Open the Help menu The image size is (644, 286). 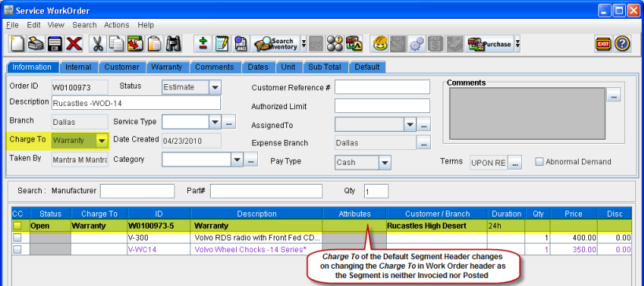click(145, 25)
